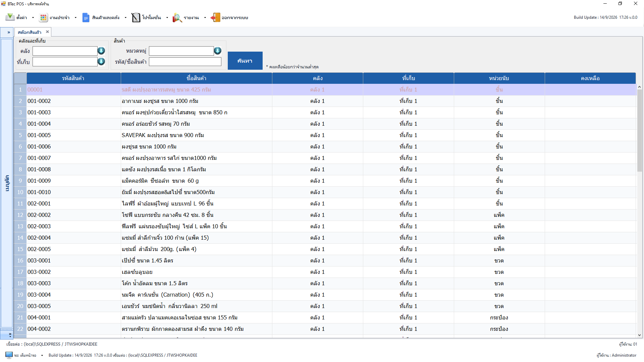644x362 pixels.
Task: Click the vertical scrollbar down arrow
Action: [x=639, y=335]
